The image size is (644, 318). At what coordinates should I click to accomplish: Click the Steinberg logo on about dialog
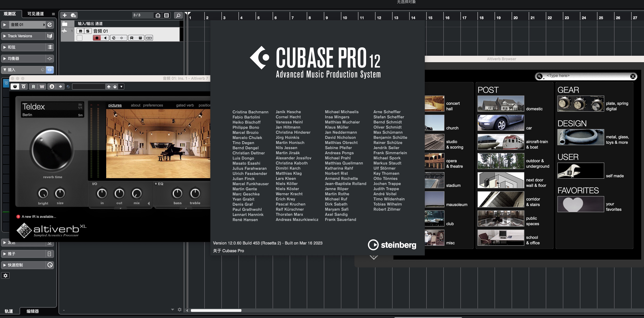point(392,245)
